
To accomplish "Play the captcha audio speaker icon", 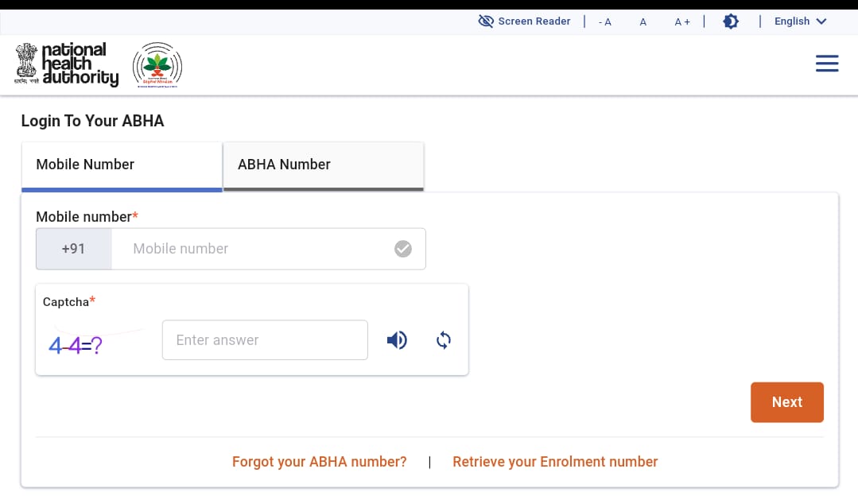I will pyautogui.click(x=397, y=340).
